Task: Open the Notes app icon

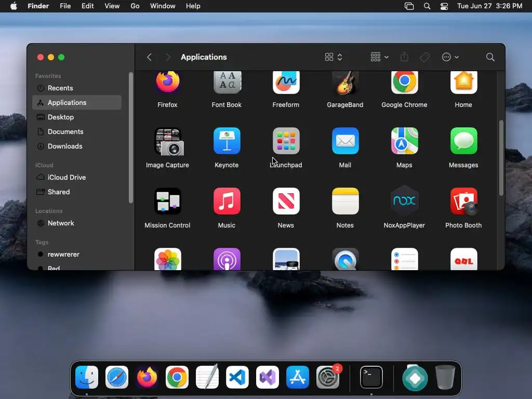Action: [345, 201]
